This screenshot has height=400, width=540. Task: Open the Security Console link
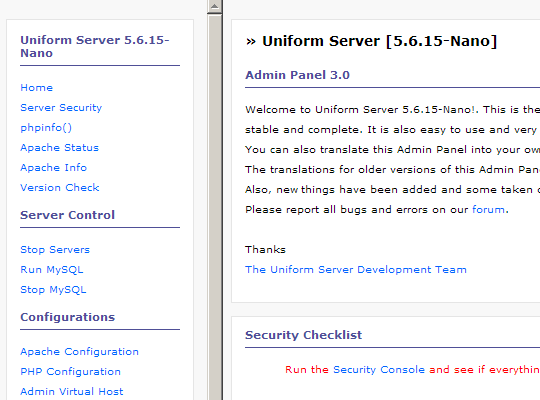point(379,370)
